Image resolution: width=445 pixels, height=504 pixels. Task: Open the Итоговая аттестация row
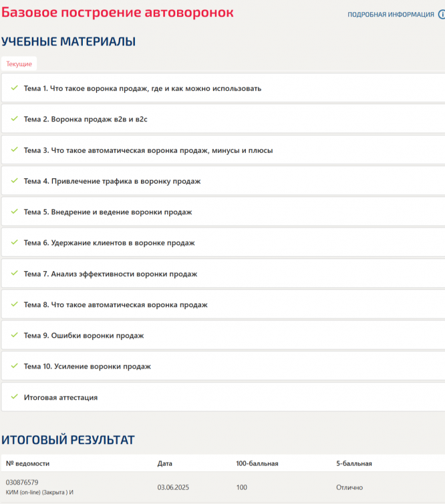[223, 397]
